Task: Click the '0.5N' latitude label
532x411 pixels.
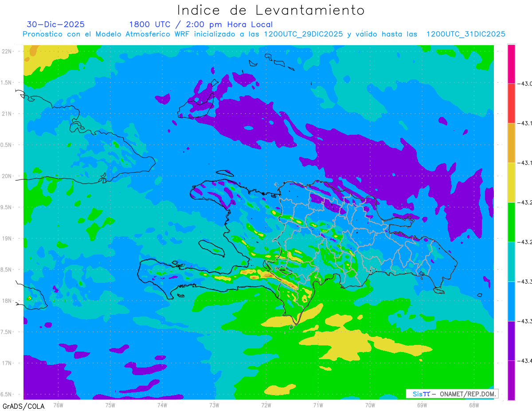Action: coord(7,145)
